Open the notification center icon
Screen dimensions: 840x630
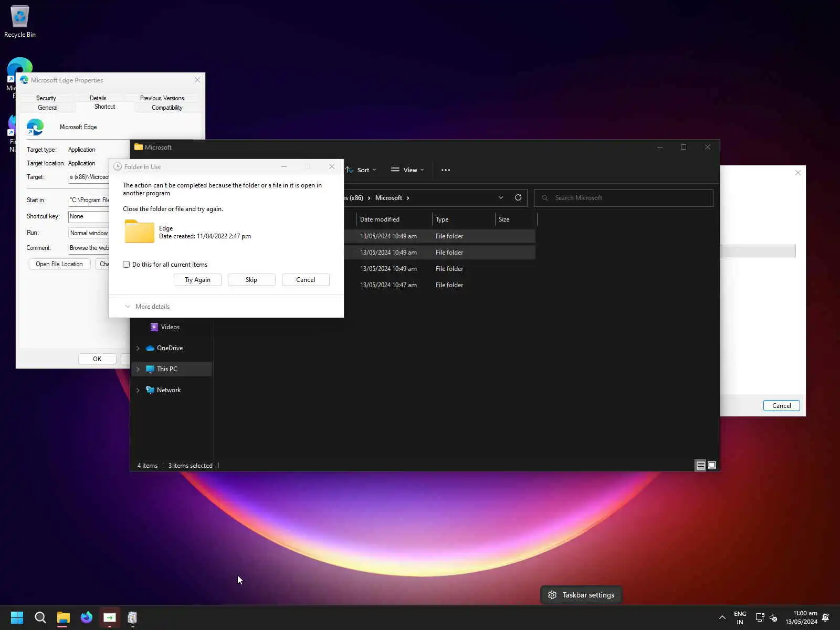[x=826, y=617]
